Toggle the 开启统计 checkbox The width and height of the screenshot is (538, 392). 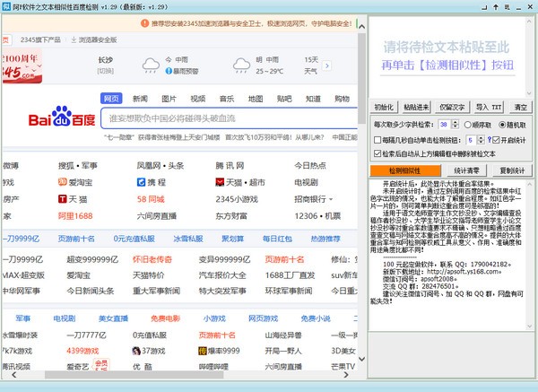point(495,140)
